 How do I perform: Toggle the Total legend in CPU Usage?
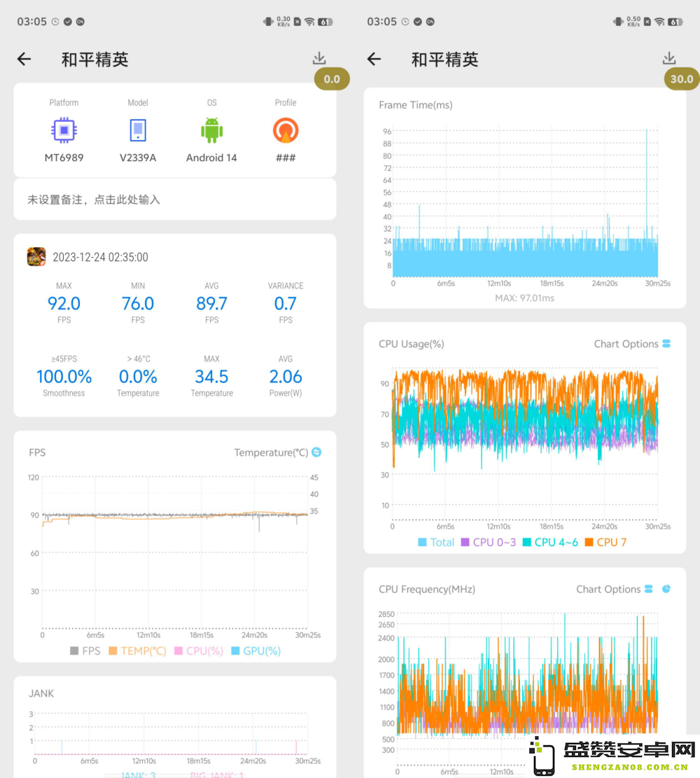(436, 542)
